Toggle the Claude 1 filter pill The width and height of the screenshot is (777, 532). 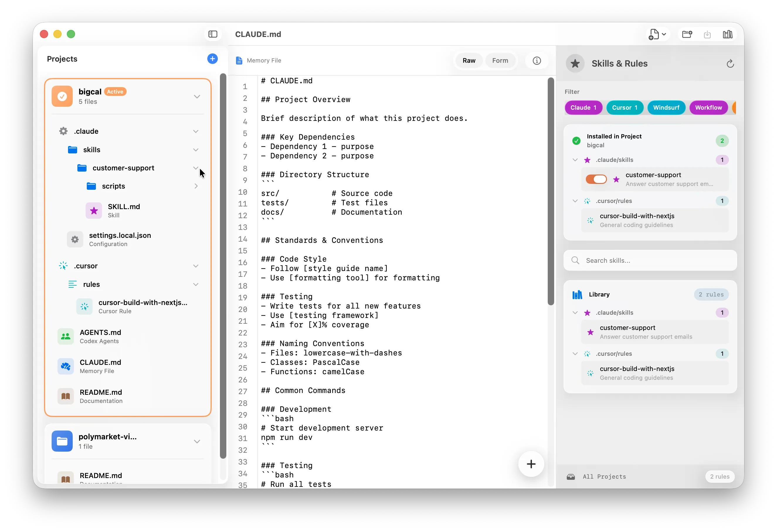click(x=583, y=108)
